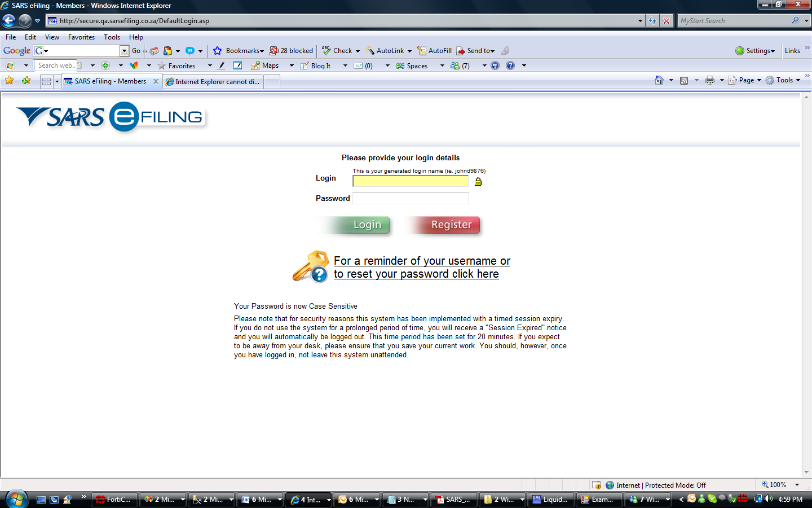Click the MyStart search magnifier icon
The image size is (812, 508).
795,20
